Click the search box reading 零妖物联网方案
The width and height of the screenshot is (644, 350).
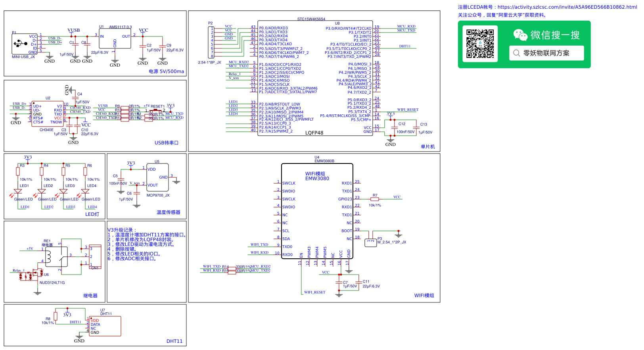click(x=546, y=53)
